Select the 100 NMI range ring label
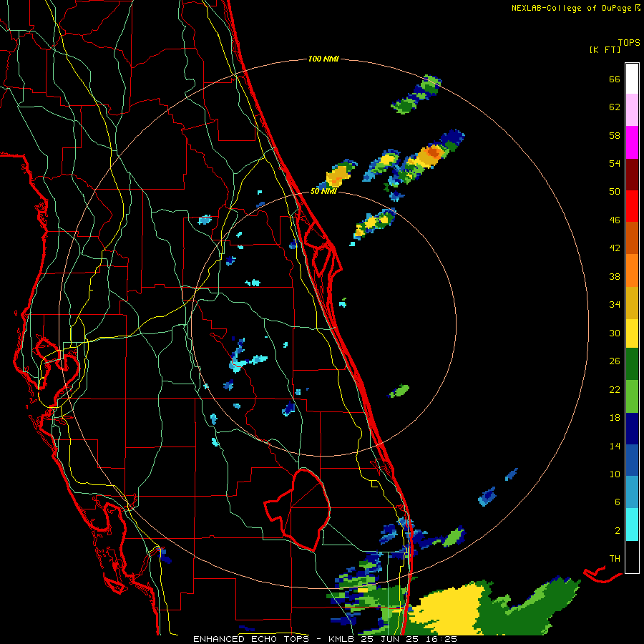 pos(323,59)
